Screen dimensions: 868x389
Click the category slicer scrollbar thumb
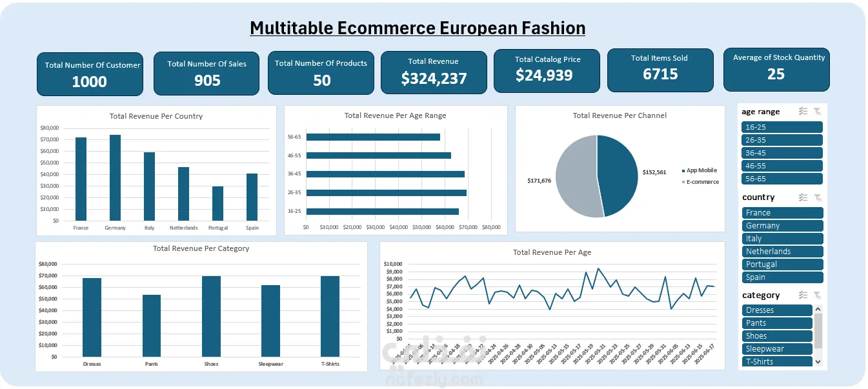pyautogui.click(x=818, y=330)
